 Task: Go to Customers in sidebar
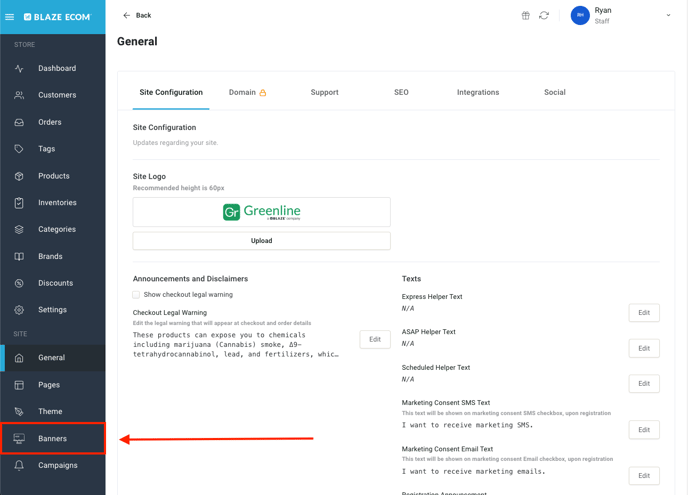pos(56,95)
